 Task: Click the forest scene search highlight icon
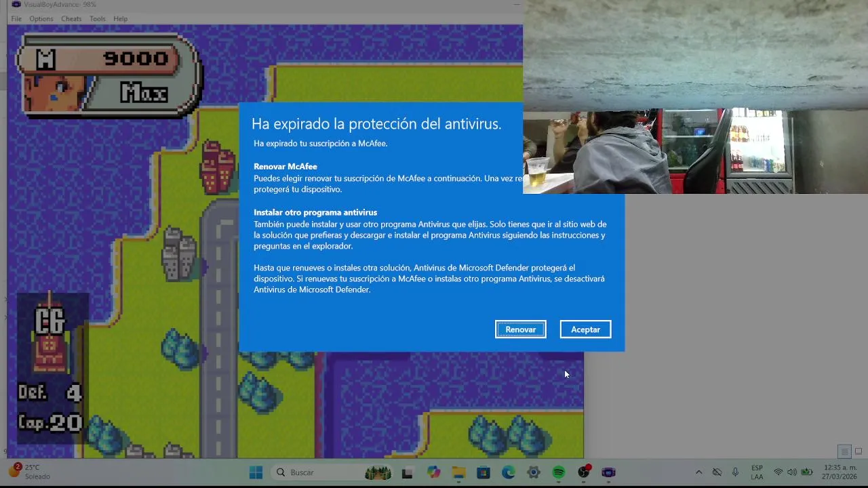378,472
